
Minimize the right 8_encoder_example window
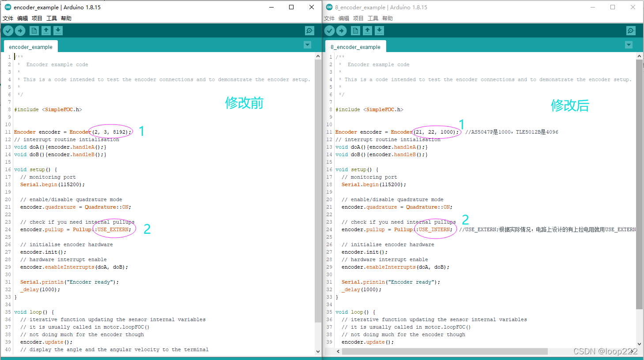coord(592,7)
